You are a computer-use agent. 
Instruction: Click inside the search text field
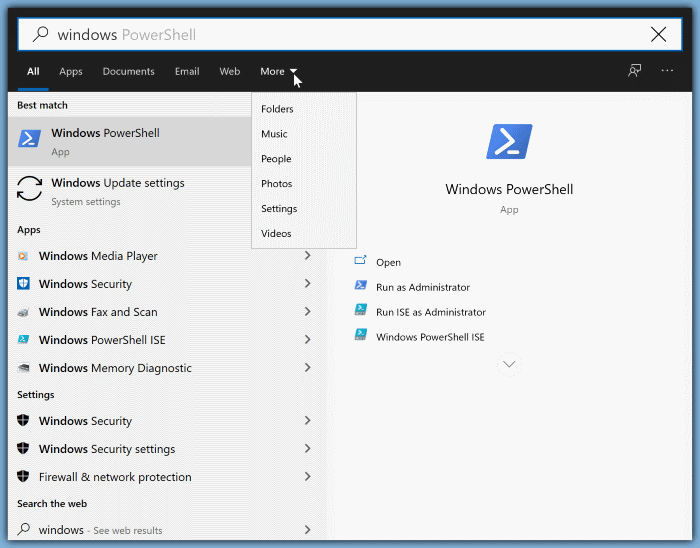pyautogui.click(x=350, y=34)
